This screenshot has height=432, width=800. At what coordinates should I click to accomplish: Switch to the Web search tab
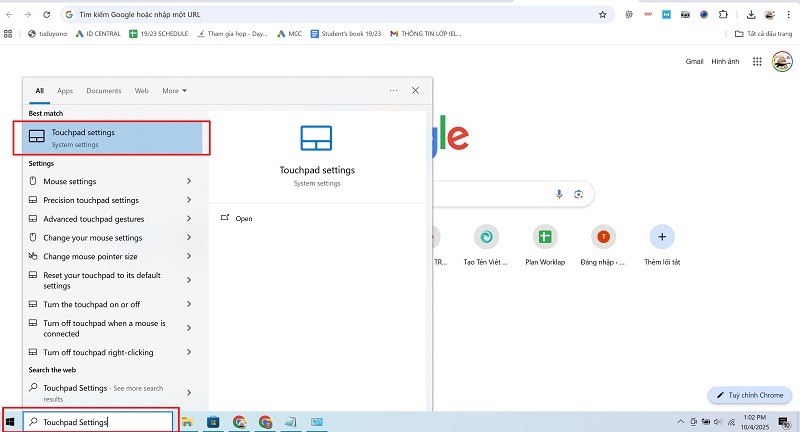(141, 91)
